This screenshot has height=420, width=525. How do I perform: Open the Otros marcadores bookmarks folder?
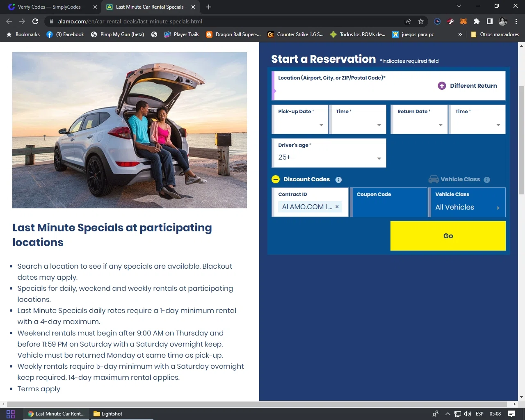coord(495,34)
